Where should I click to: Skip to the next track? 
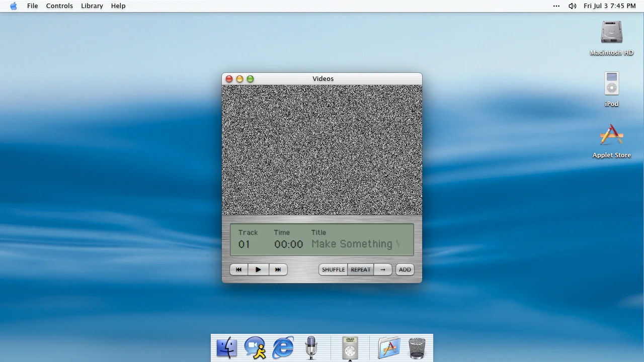tap(278, 269)
